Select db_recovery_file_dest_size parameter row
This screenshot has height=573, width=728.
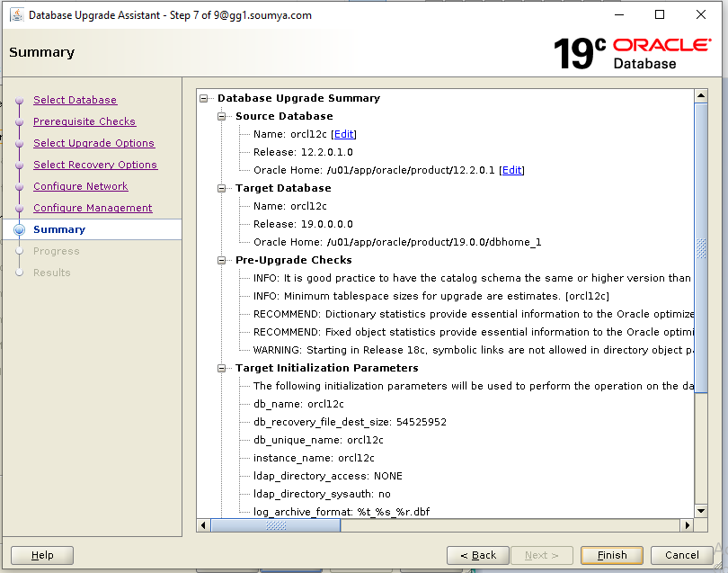click(350, 423)
